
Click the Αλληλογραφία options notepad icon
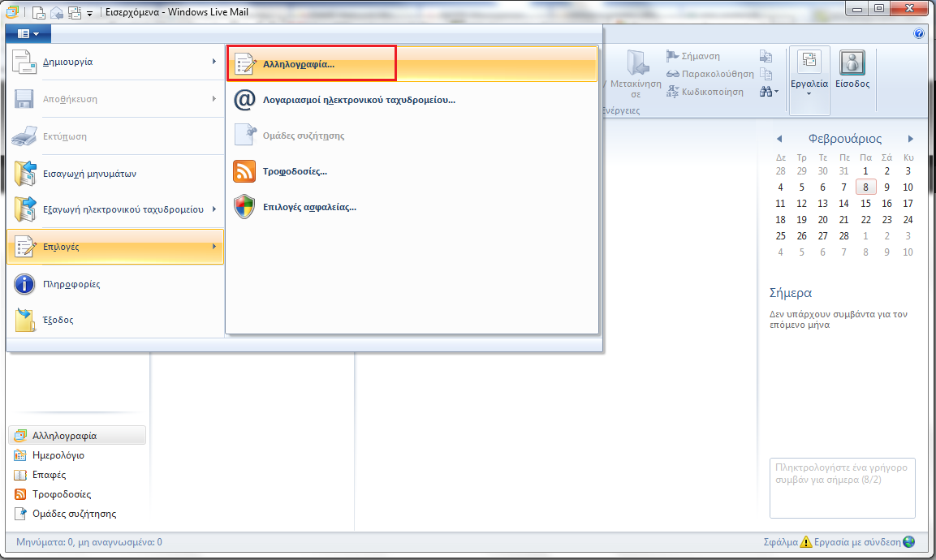tap(244, 64)
